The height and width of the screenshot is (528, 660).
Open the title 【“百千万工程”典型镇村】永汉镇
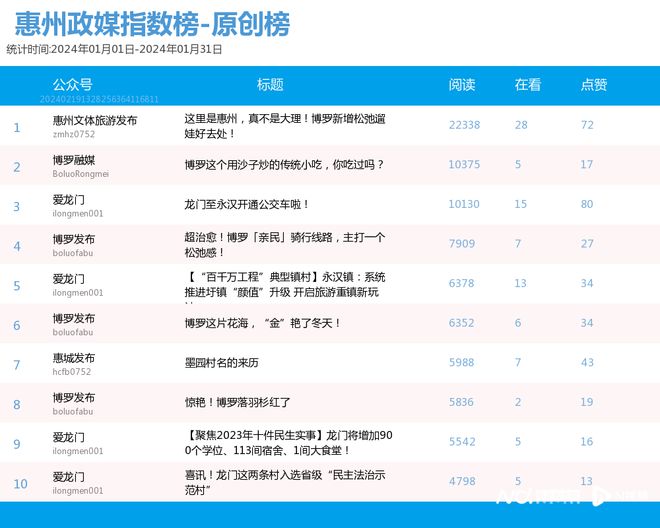pyautogui.click(x=285, y=285)
